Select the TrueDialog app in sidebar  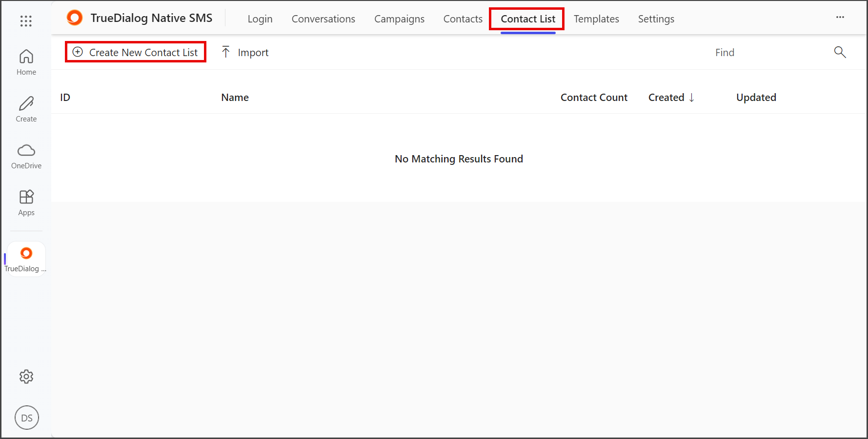(x=26, y=259)
